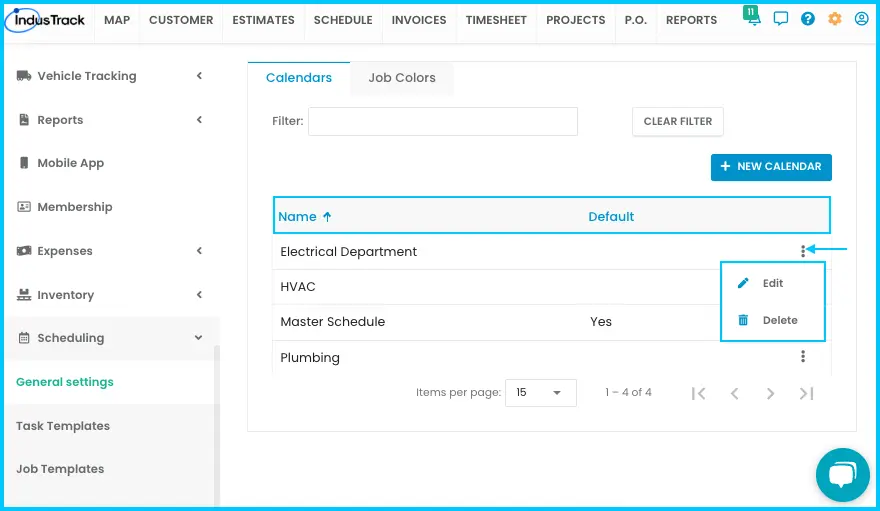The image size is (880, 511).
Task: Open the PROJECTS menu item
Action: 575,20
